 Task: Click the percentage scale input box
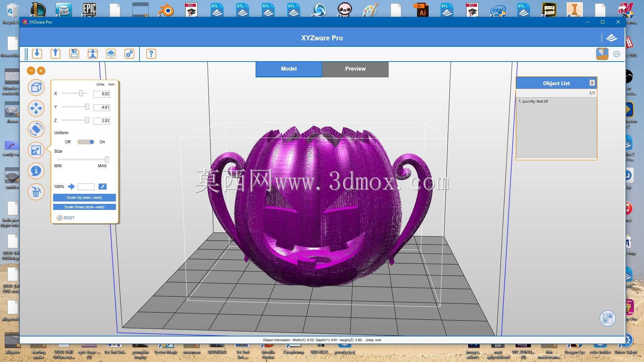[x=86, y=187]
